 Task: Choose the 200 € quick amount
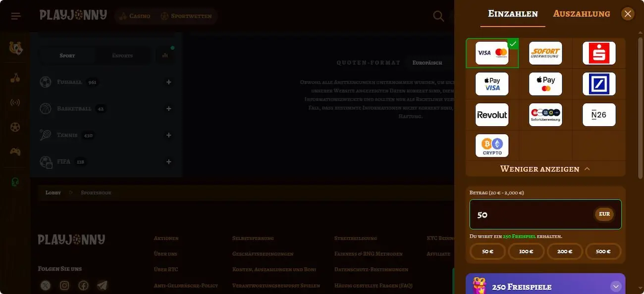pyautogui.click(x=565, y=251)
